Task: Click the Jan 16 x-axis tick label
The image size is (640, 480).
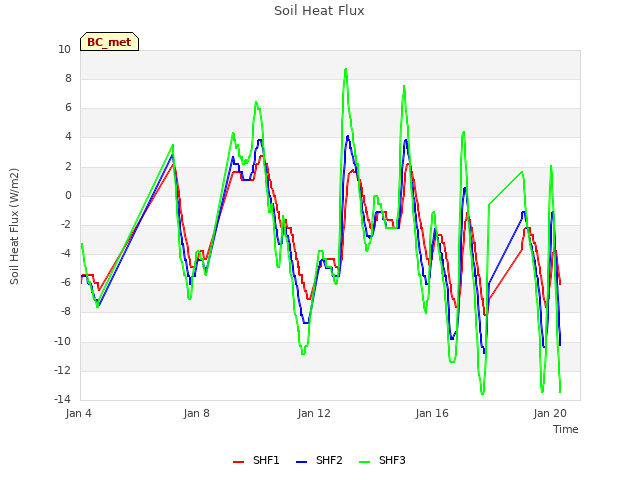Action: point(432,413)
